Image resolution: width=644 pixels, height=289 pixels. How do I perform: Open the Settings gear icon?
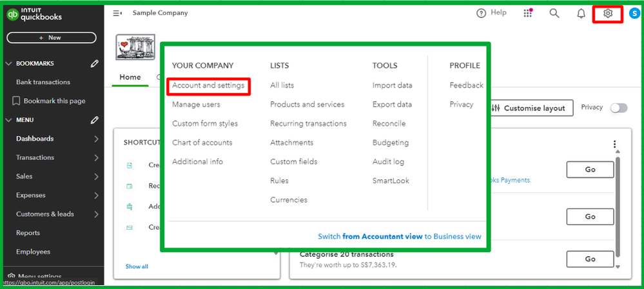click(x=607, y=14)
